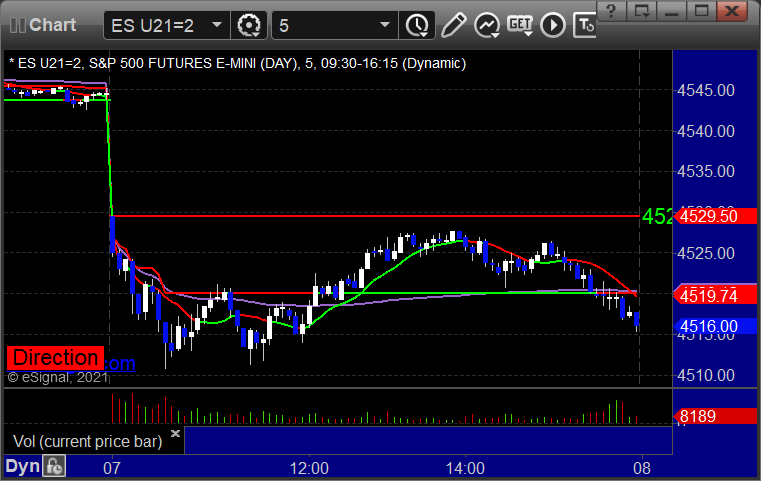
Task: Click the red Direction logo box
Action: pos(55,358)
